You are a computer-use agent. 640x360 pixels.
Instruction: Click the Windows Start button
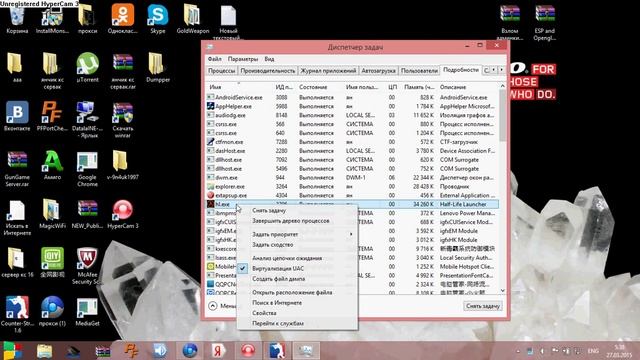[x=13, y=351]
